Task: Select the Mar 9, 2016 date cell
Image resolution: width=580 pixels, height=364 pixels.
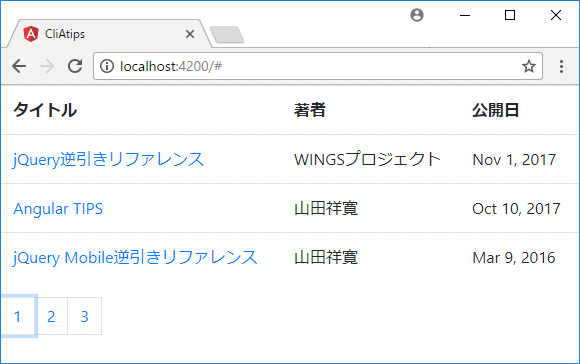Action: [514, 258]
